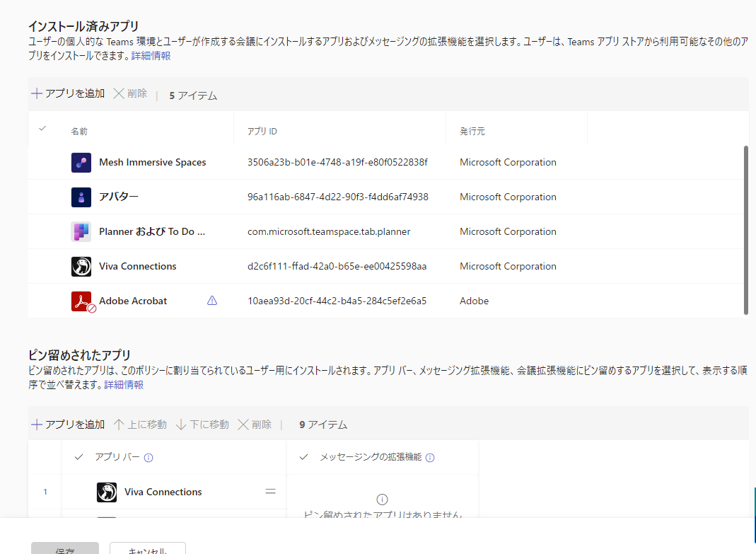
Task: Click 下に移動 in pinned apps toolbar
Action: click(202, 425)
